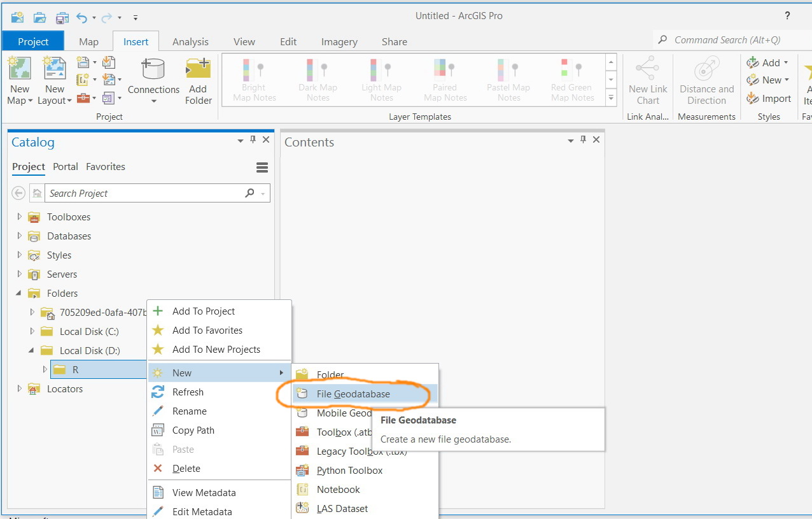Screen dimensions: 812x519
Task: Select Python Toolbox in the New submenu
Action: [365, 470]
